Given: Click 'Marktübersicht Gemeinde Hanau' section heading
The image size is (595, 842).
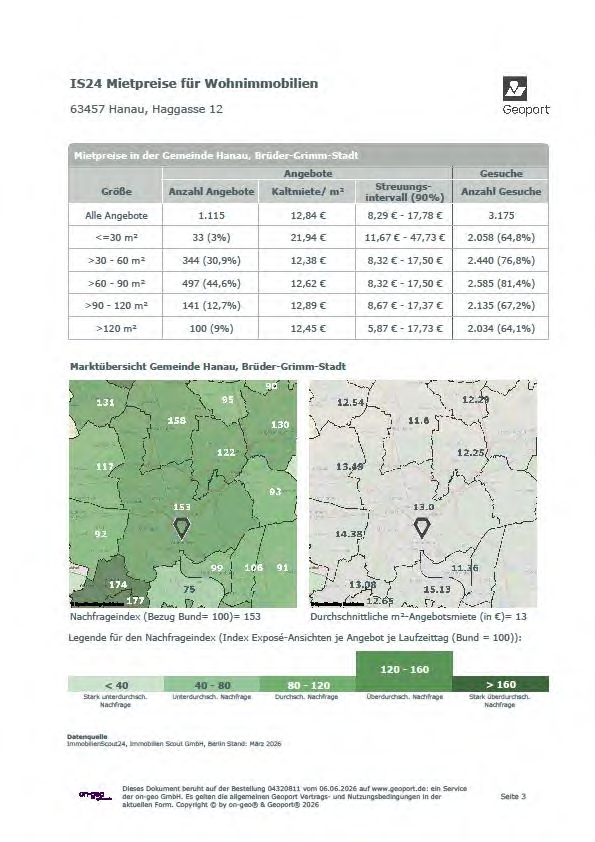Looking at the screenshot, I should tap(208, 367).
